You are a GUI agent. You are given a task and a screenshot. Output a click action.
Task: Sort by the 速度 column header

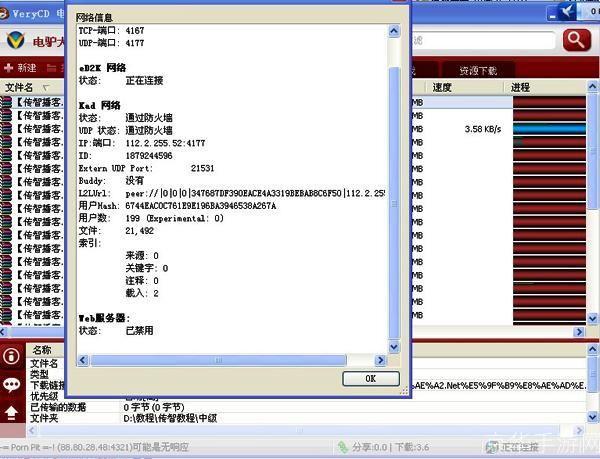[442, 87]
